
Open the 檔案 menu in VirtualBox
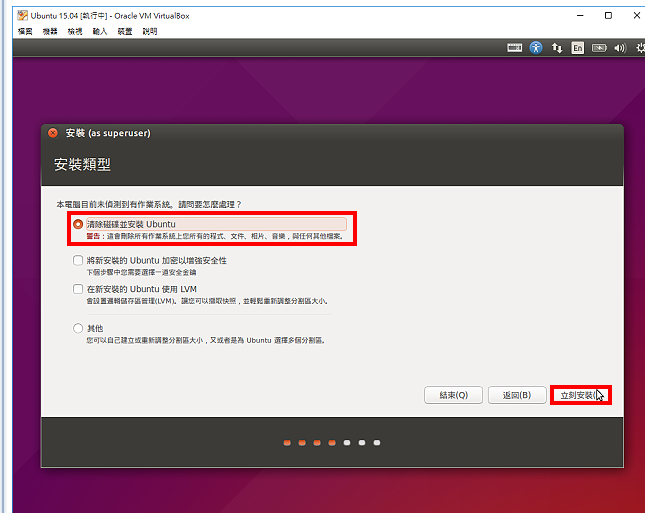point(25,31)
